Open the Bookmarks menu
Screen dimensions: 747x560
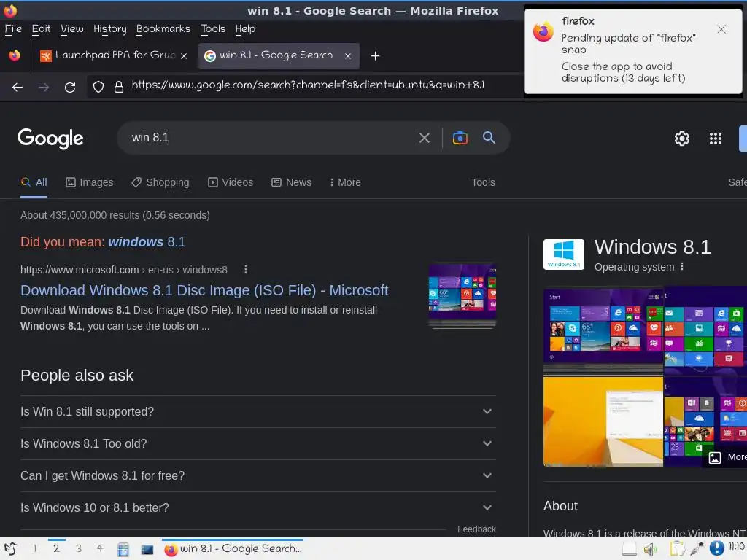(x=163, y=29)
